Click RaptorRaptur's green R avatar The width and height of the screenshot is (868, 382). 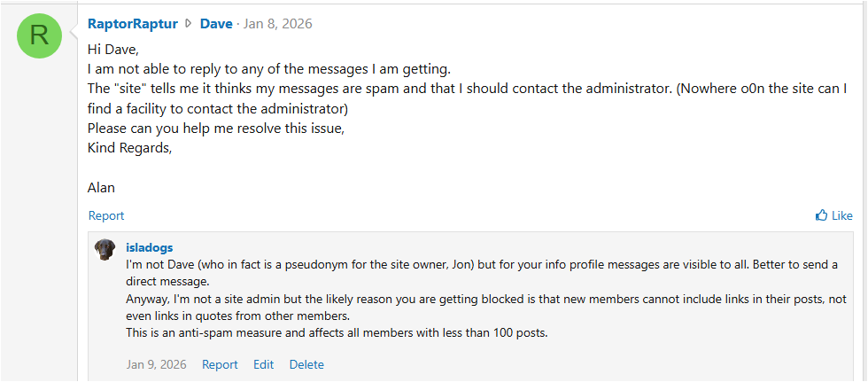[40, 36]
